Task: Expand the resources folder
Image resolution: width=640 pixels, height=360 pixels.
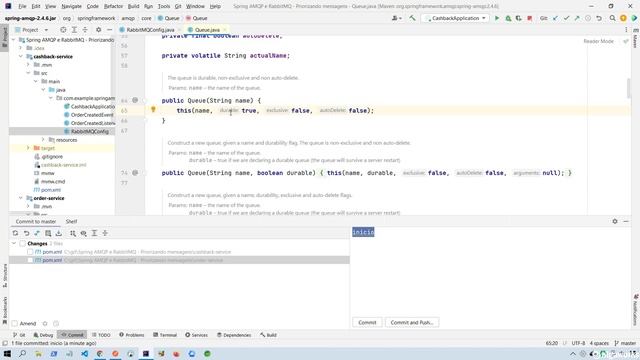Action: point(43,140)
